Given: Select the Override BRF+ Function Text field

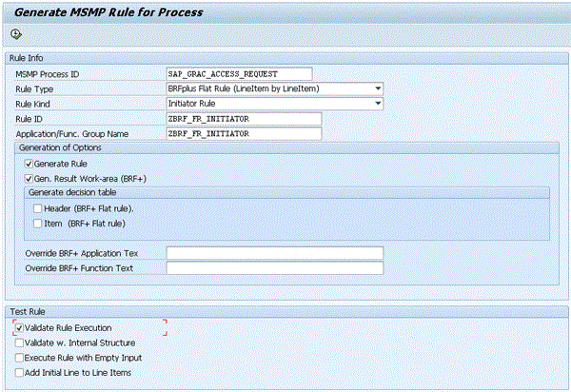Looking at the screenshot, I should coord(274,268).
